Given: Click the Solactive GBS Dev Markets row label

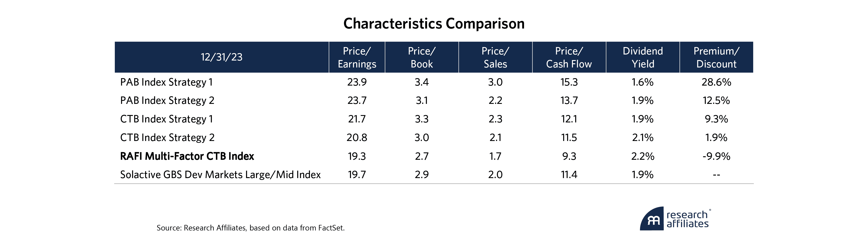Looking at the screenshot, I should pos(220,175).
